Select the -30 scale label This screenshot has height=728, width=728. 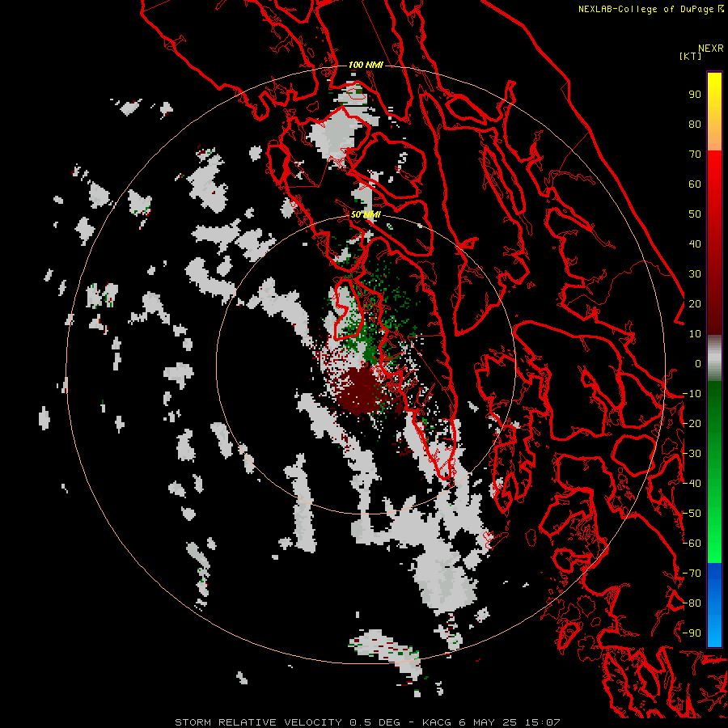(x=692, y=454)
